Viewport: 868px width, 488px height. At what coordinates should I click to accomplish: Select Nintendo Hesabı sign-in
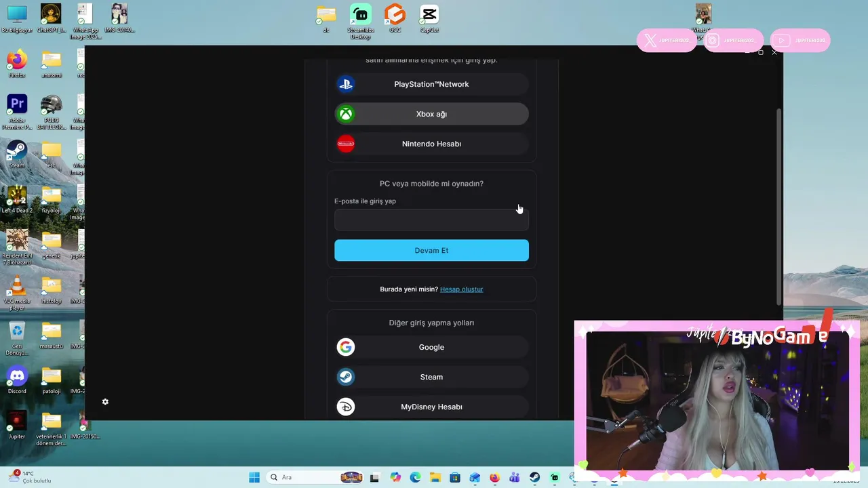(x=431, y=144)
